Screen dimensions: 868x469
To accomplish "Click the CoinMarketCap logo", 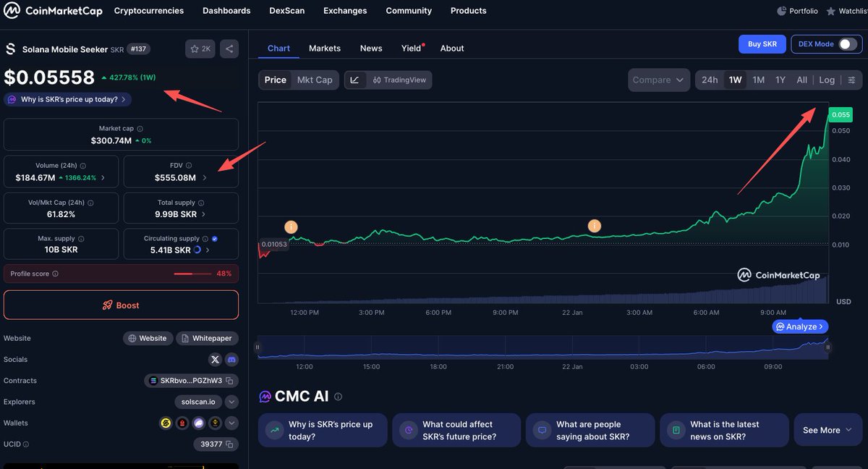I will click(52, 11).
